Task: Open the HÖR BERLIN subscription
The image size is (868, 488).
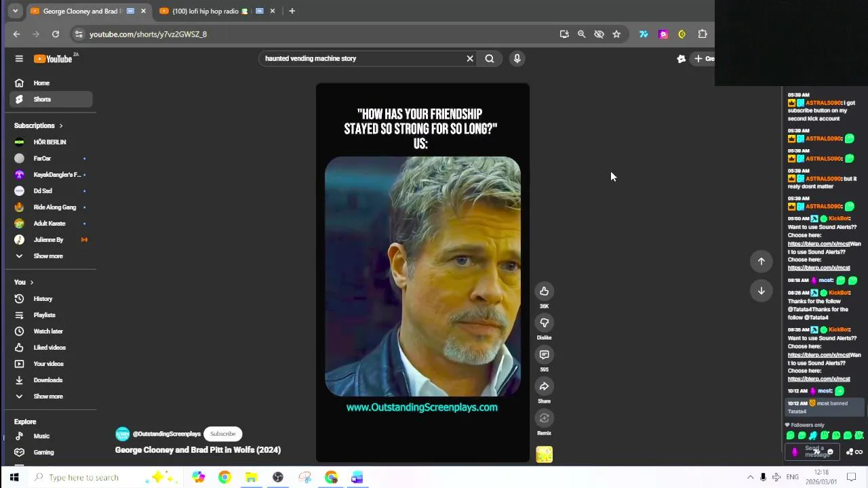Action: [51, 142]
